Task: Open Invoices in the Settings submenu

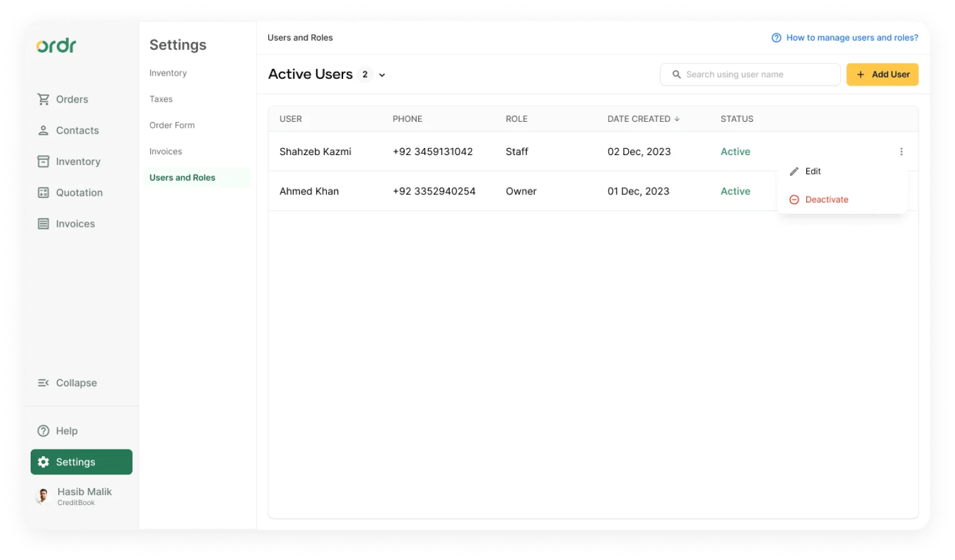Action: [166, 152]
